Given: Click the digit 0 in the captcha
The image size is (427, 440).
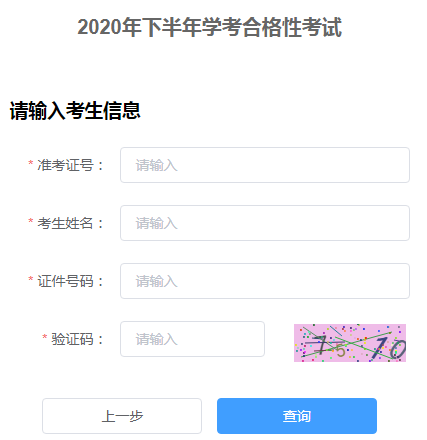Looking at the screenshot, I should coord(398,349).
